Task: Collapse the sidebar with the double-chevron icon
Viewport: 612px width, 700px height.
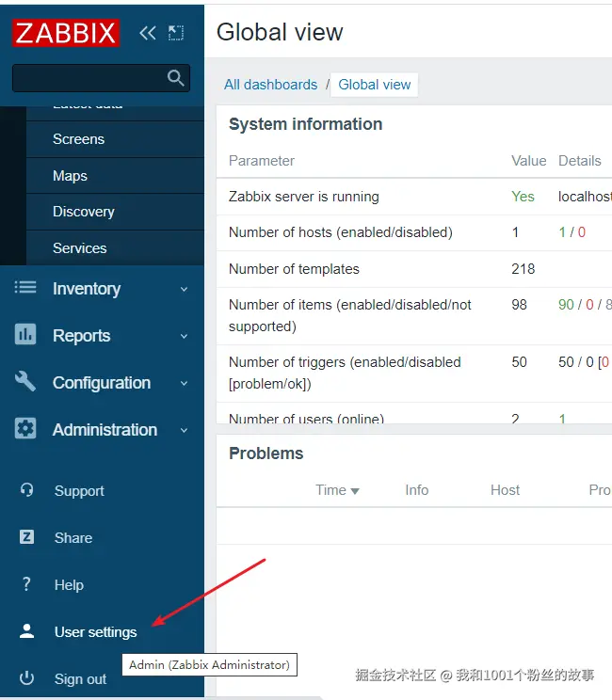Action: tap(148, 33)
